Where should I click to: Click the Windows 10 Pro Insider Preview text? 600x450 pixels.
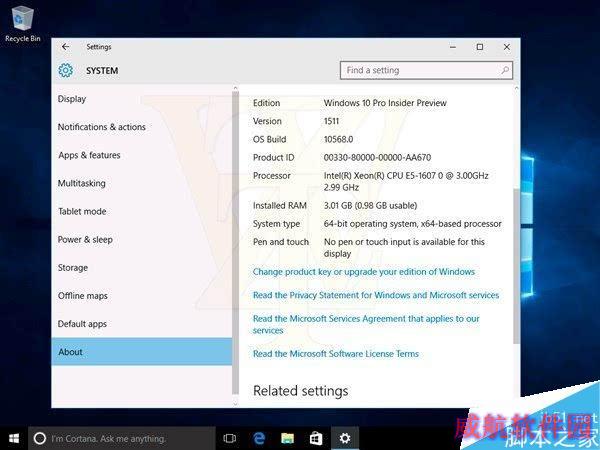point(385,103)
